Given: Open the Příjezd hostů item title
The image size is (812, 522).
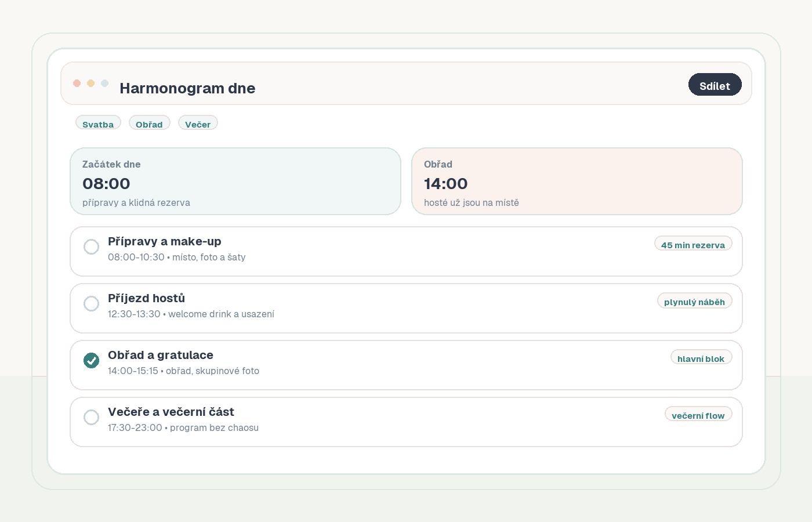Looking at the screenshot, I should coord(146,298).
